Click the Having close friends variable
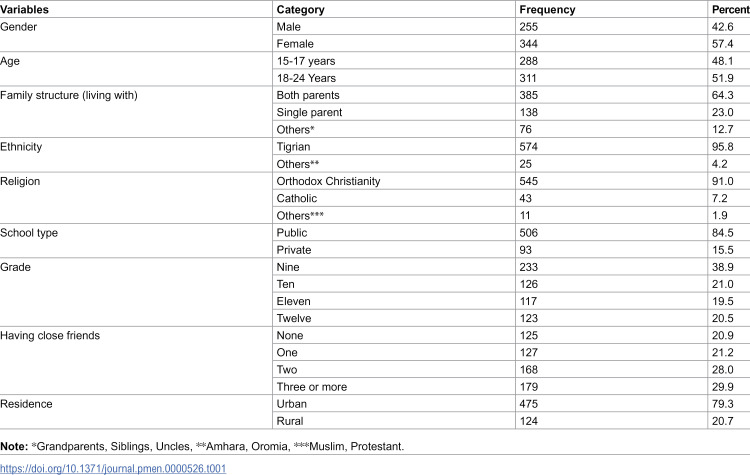 [50, 335]
